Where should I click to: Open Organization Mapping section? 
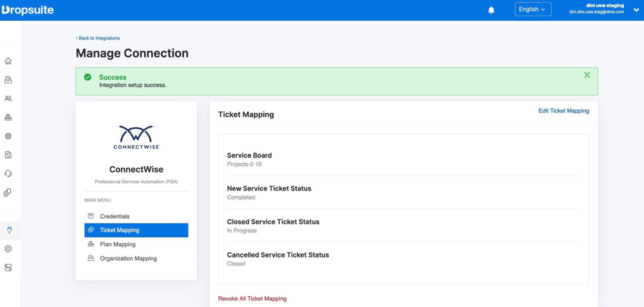coord(128,258)
